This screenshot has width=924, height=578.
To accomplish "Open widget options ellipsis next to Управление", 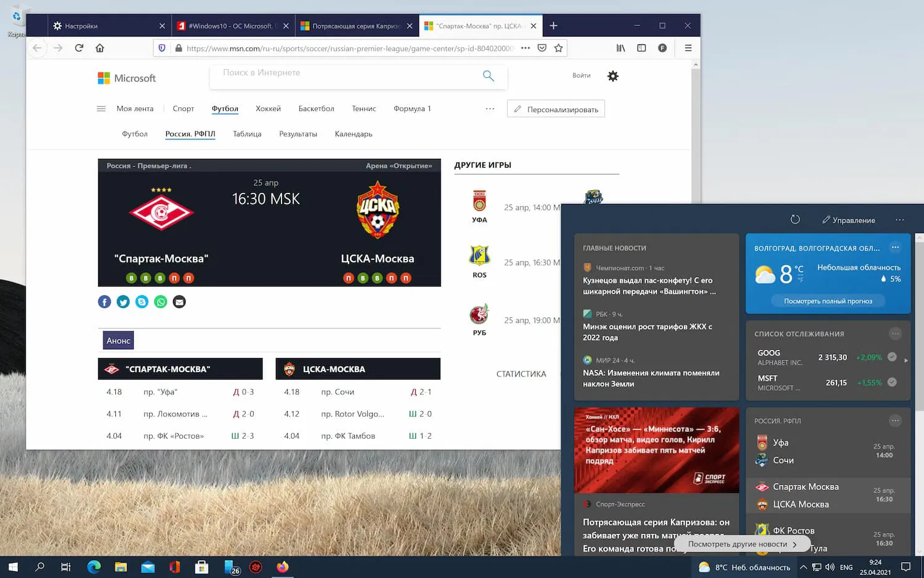I will pos(900,220).
